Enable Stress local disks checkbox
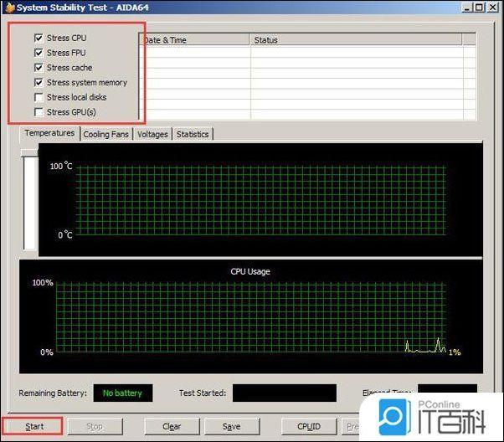Viewport: 504px width, 442px height. [x=39, y=97]
